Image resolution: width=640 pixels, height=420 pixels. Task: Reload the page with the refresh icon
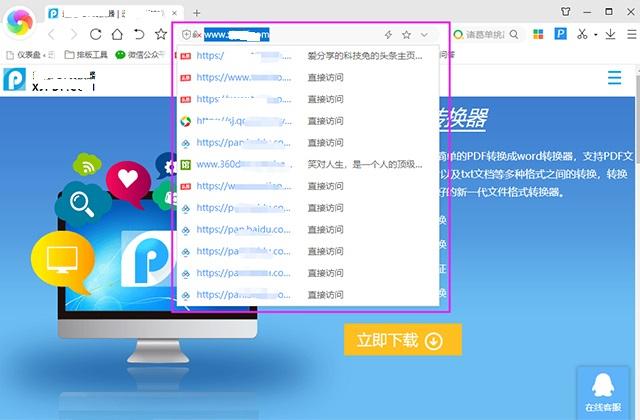[x=96, y=34]
